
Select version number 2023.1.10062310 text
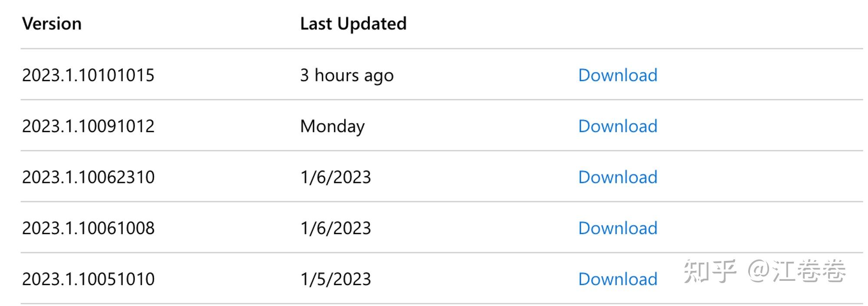(x=88, y=177)
